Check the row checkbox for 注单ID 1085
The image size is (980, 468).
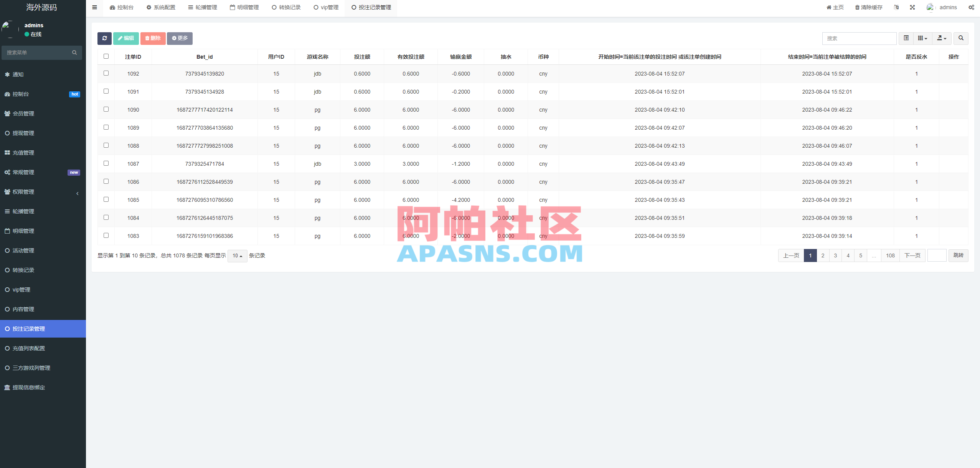click(106, 199)
